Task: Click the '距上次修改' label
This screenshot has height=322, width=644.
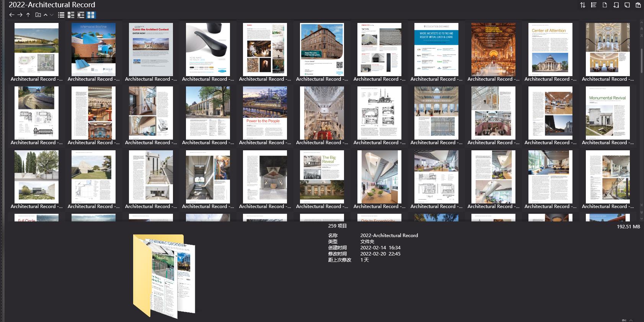Action: click(340, 260)
